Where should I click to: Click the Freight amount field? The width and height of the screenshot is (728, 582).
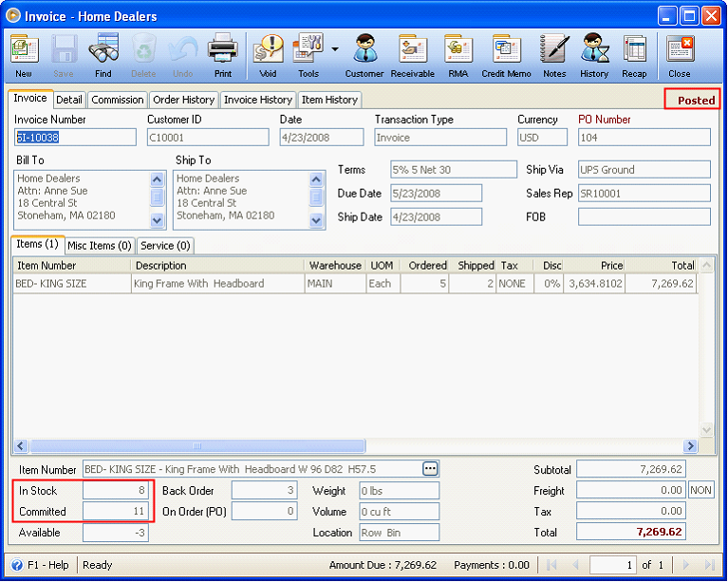click(631, 490)
